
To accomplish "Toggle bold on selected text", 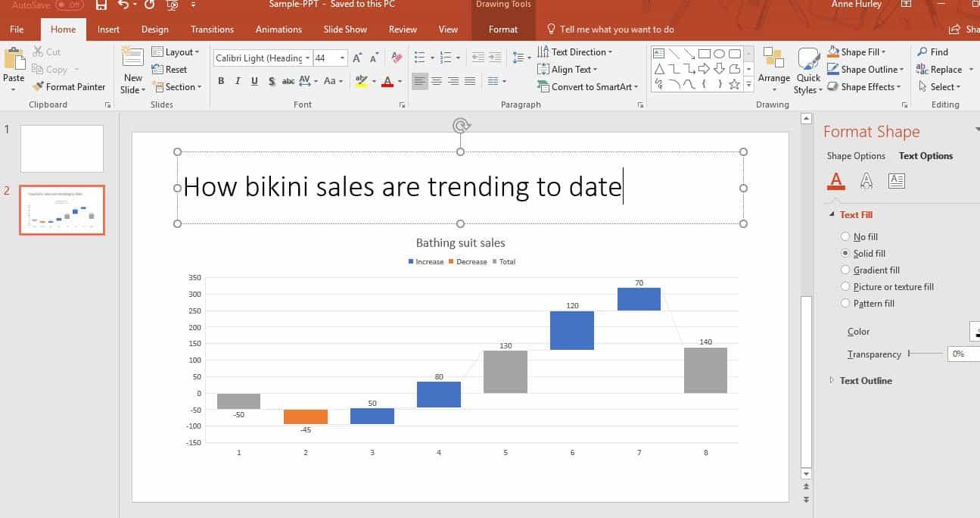I will coord(221,81).
